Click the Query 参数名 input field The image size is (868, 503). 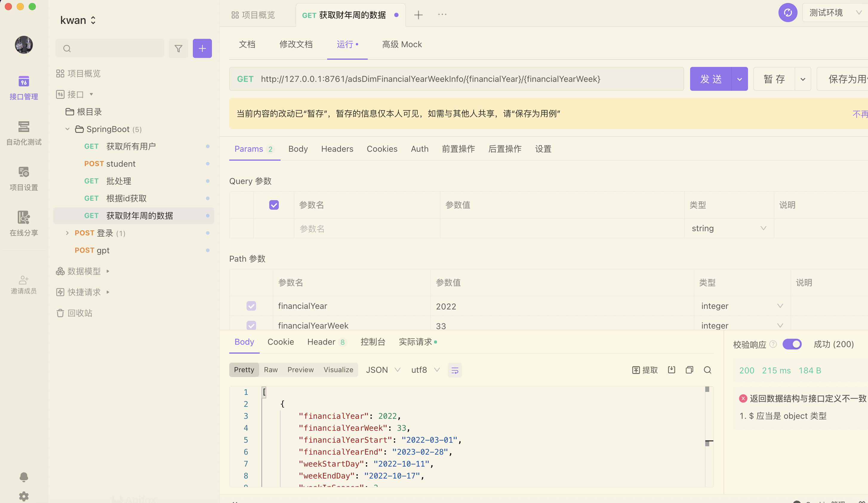[367, 229]
